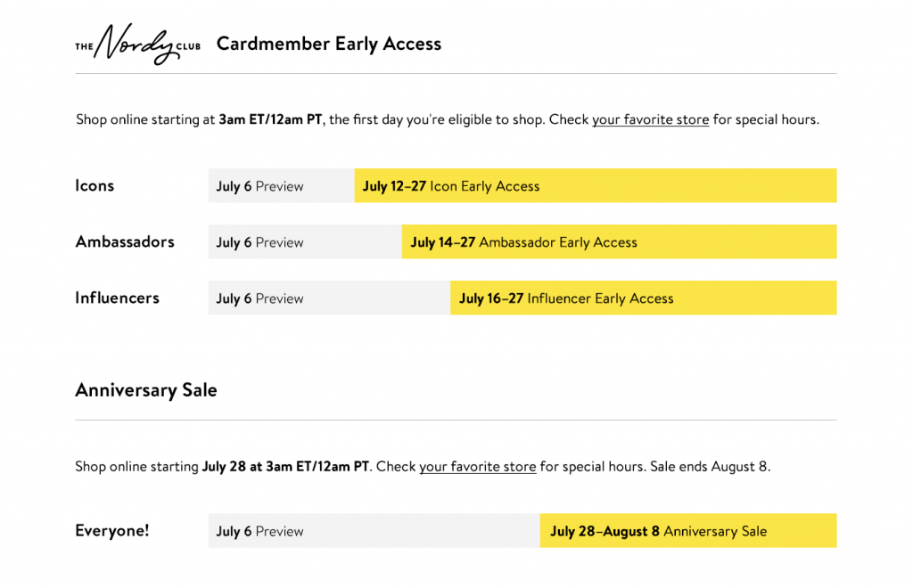
Task: Click the Everyone! row label
Action: [111, 530]
